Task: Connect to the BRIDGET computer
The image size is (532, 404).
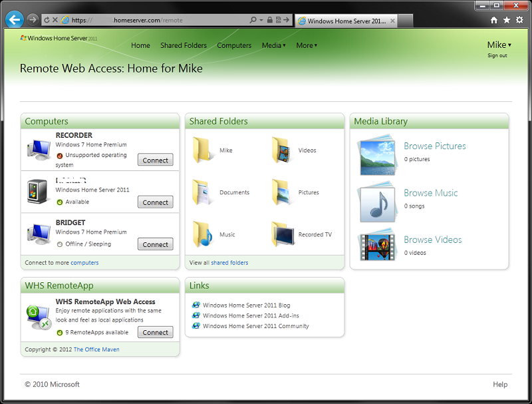Action: (156, 244)
